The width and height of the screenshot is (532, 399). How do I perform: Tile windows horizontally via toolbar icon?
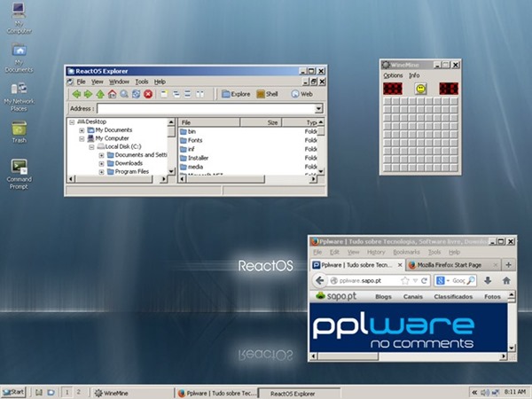pyautogui.click(x=188, y=94)
